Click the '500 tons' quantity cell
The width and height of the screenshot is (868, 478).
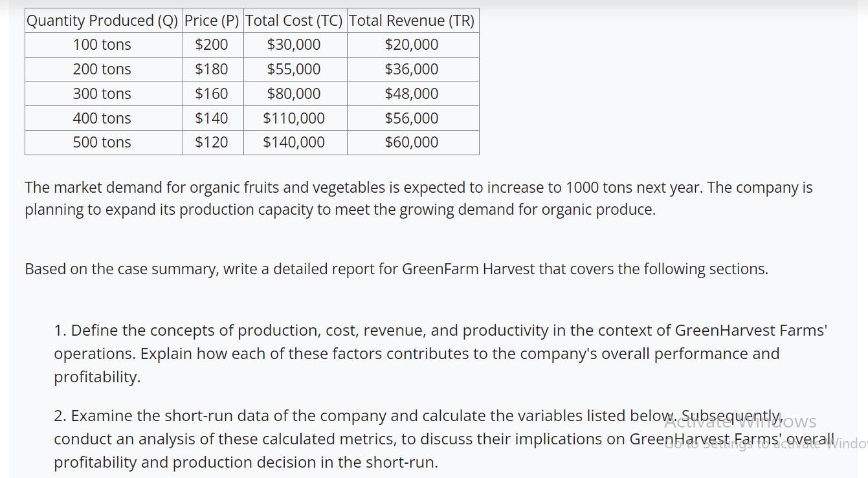(102, 142)
